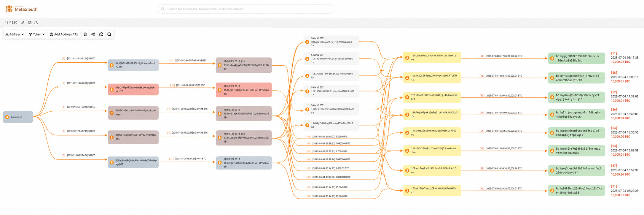Click Bitcoin icon on MMNERS 2011 155mv213iKW3 node
The width and height of the screenshot is (644, 215).
click(x=220, y=114)
